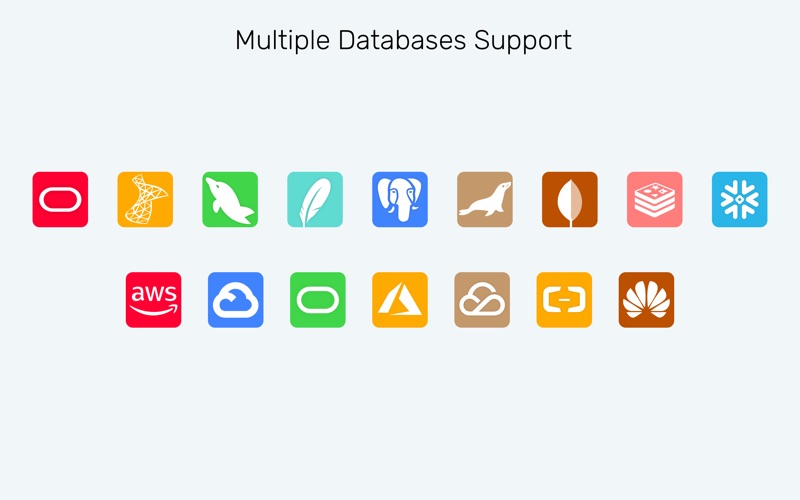800x500 pixels.
Task: Click the red Oracle database icon
Action: (60, 199)
